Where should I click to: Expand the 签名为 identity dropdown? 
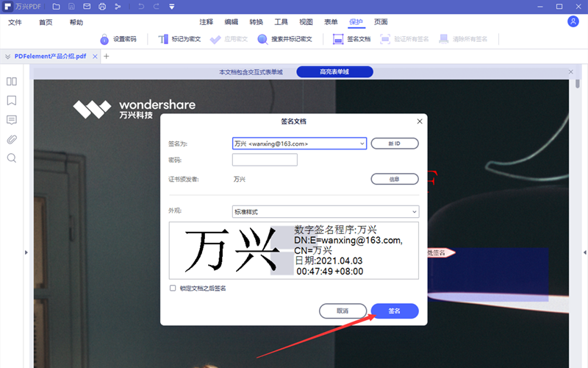coord(362,144)
